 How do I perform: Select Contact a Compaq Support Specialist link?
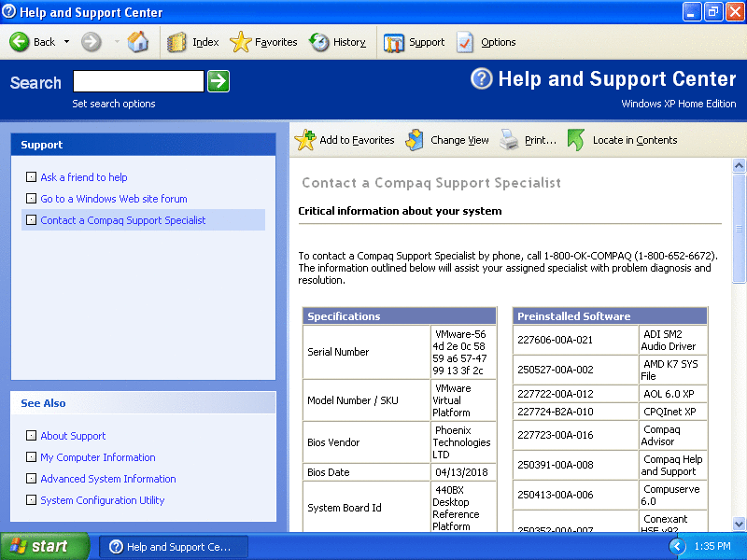[x=123, y=220]
